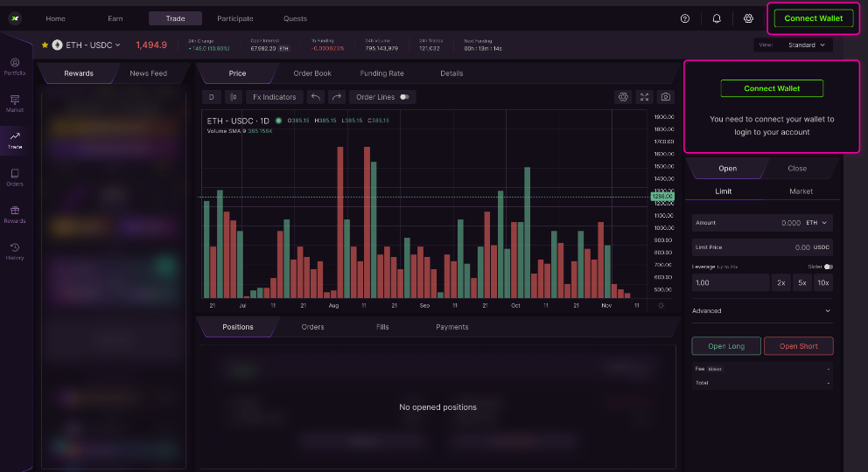Screen dimensions: 868x472
Task: Click the chart axis settings gear
Action: (x=661, y=306)
